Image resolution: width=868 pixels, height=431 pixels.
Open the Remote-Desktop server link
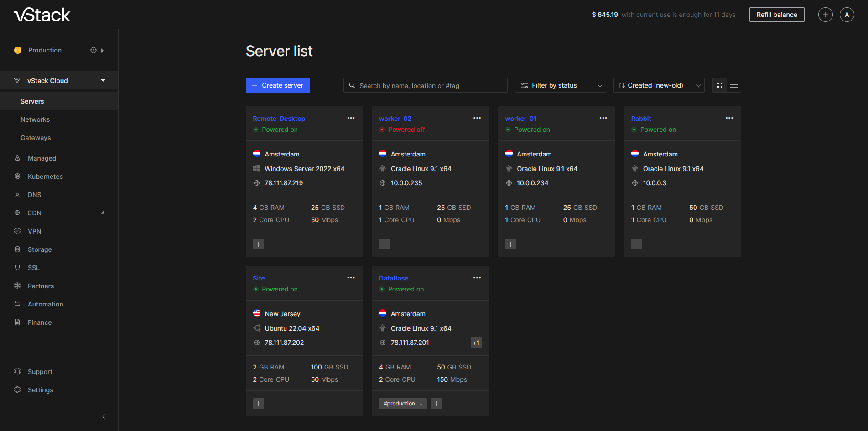pyautogui.click(x=279, y=119)
